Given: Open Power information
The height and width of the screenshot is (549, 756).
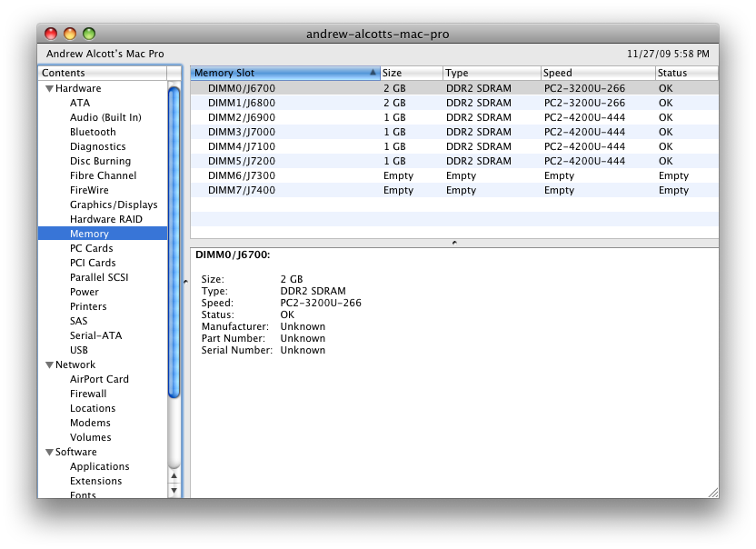Looking at the screenshot, I should (x=84, y=292).
